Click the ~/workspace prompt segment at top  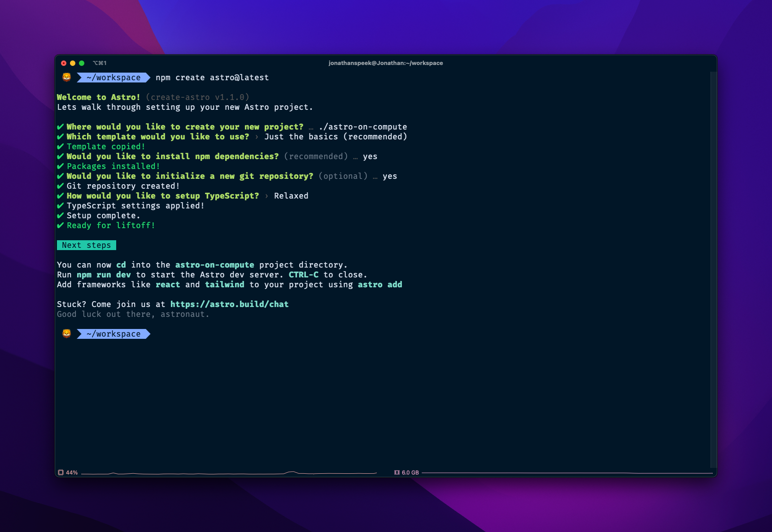[x=113, y=78]
